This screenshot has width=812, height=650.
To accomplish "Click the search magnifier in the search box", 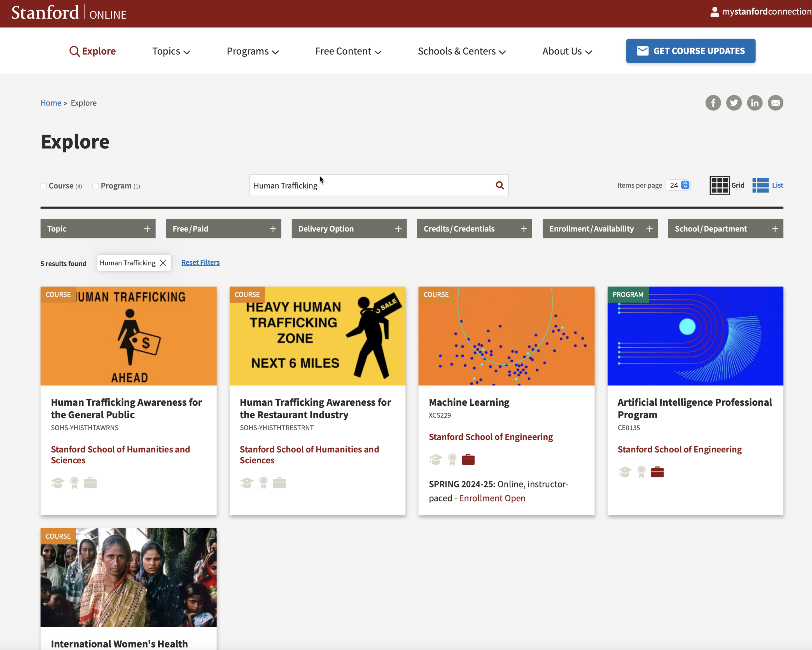I will pos(500,185).
